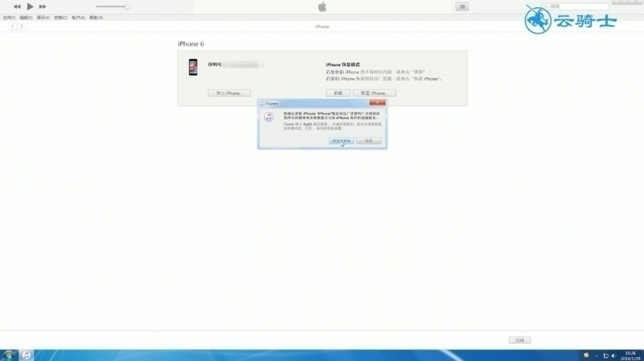
Task: Click the 弹出 iPhone eject button
Action: click(x=229, y=93)
